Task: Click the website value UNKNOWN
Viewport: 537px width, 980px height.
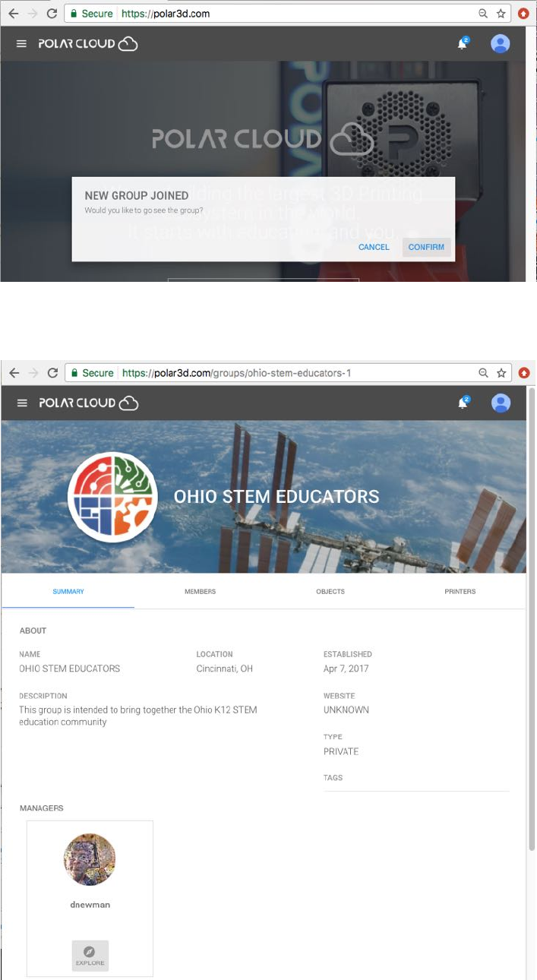Action: pos(346,710)
